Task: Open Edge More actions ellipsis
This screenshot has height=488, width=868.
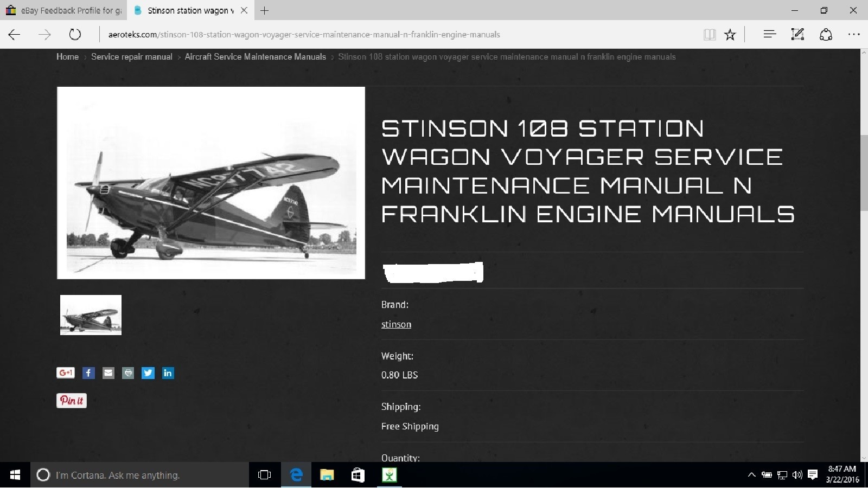Action: pos(854,34)
